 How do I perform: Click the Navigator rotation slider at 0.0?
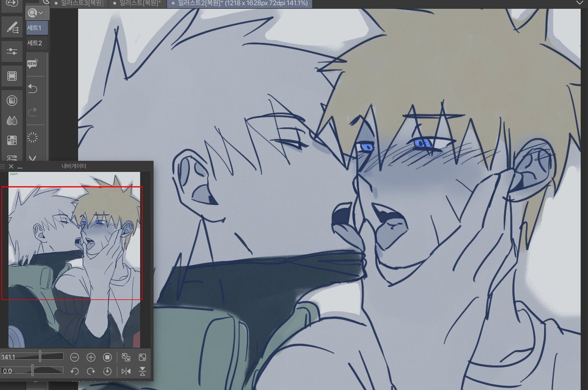(x=32, y=370)
